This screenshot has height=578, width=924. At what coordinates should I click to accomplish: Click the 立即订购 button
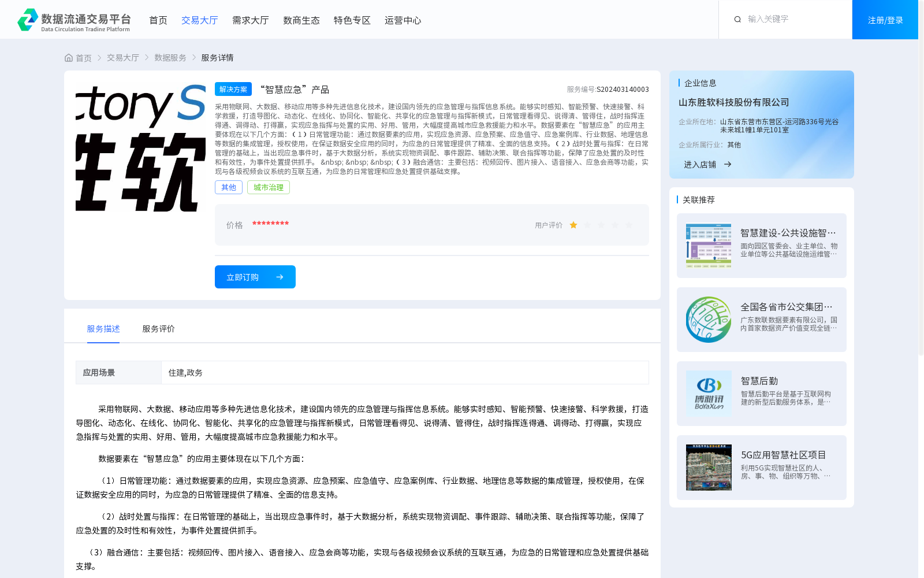(x=255, y=277)
